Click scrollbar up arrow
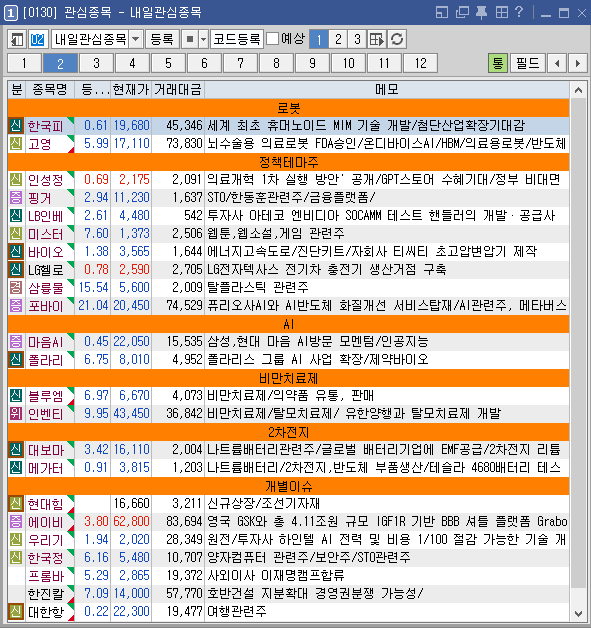 (578, 91)
